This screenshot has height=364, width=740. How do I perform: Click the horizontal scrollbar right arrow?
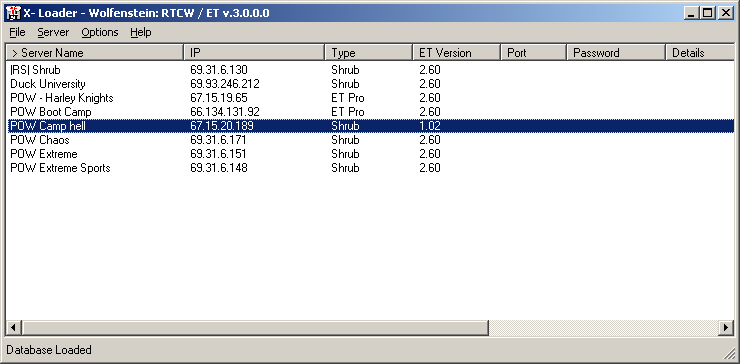click(x=726, y=327)
